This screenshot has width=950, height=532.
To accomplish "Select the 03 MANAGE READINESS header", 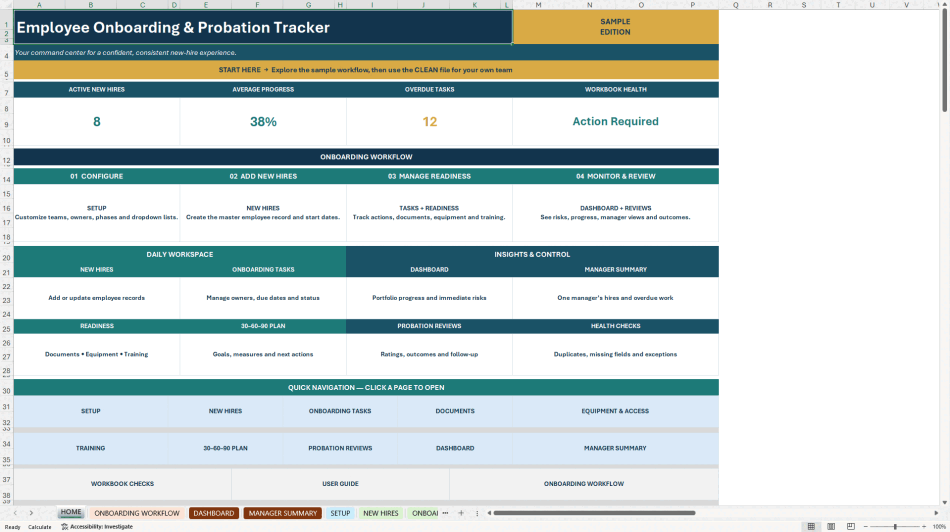I will [430, 176].
